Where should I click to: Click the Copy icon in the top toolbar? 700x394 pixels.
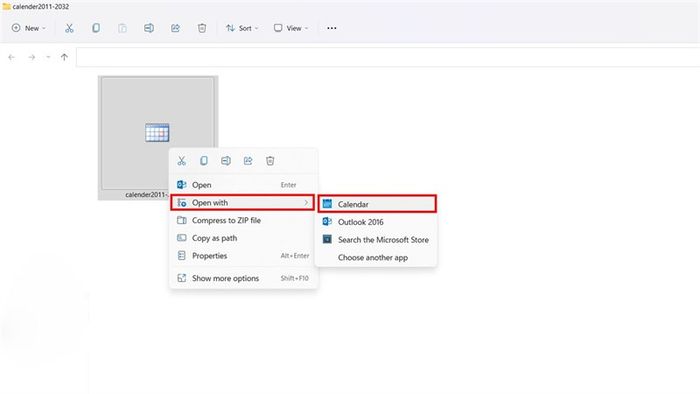(x=96, y=28)
